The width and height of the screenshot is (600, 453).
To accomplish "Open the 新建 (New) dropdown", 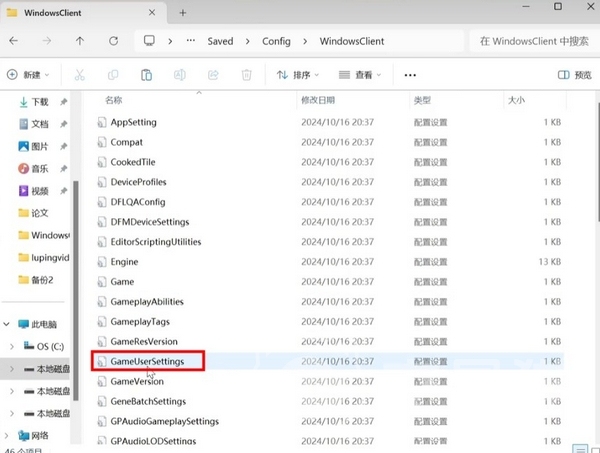I will (30, 75).
